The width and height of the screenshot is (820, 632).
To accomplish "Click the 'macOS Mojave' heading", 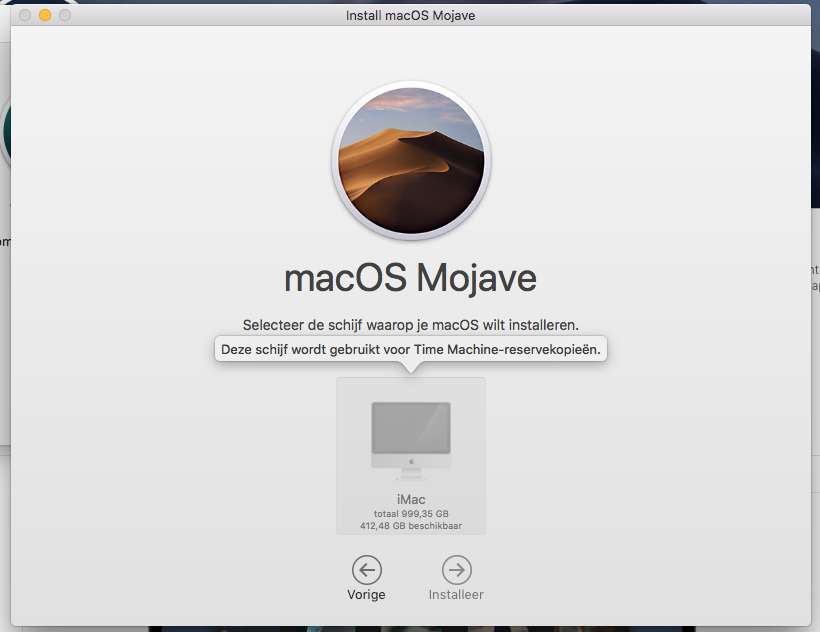I will (411, 278).
